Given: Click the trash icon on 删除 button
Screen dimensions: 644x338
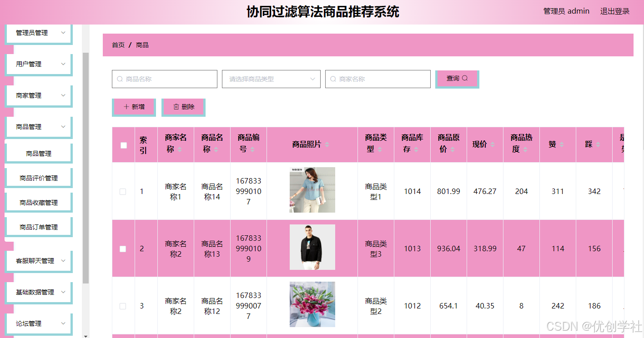Looking at the screenshot, I should tap(176, 107).
